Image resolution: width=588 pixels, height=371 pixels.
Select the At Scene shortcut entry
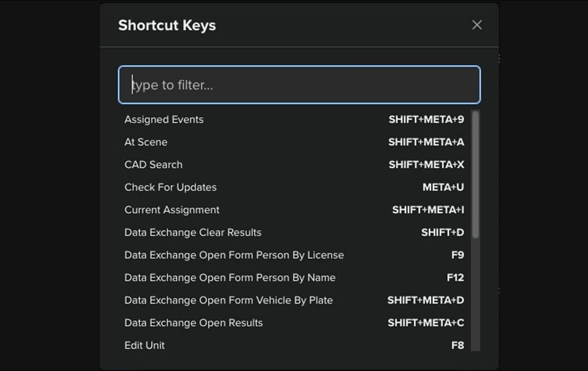click(x=146, y=142)
